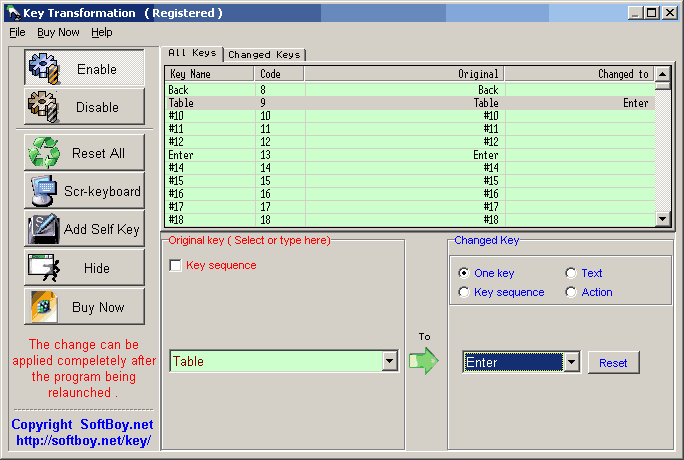Choose the Action radio option
The width and height of the screenshot is (684, 460).
point(571,292)
